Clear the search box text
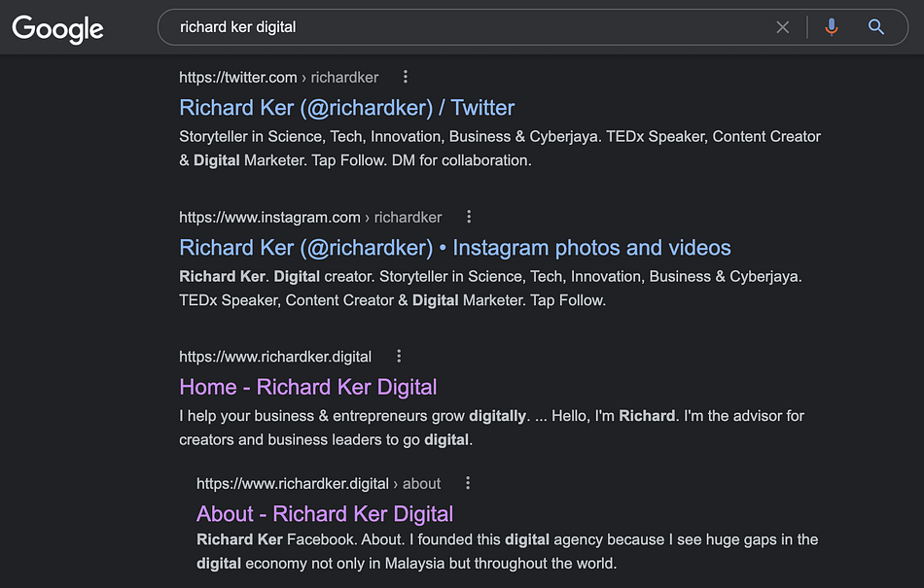Image resolution: width=924 pixels, height=588 pixels. pyautogui.click(x=783, y=27)
